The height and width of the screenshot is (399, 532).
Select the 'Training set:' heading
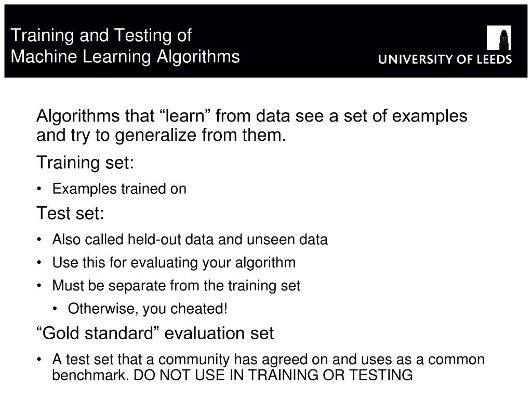pyautogui.click(x=85, y=163)
